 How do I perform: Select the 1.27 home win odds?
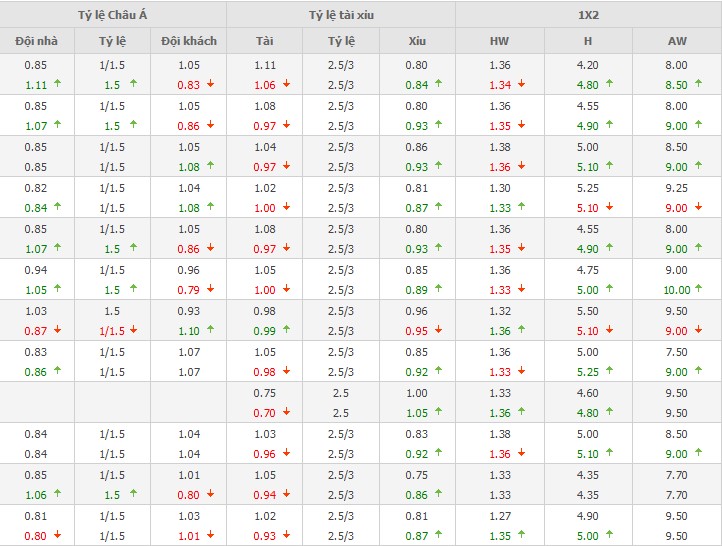pos(499,515)
